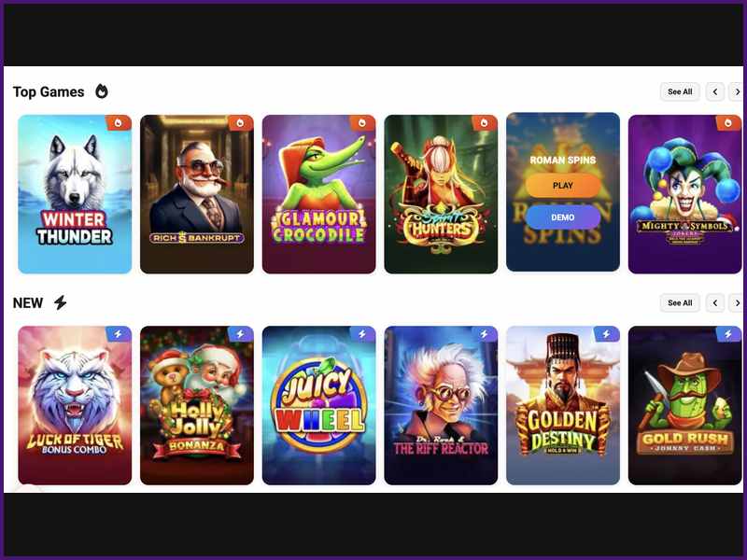Screen dimensions: 747x560
Task: Show previous Top Games with left chevron
Action: 715,91
